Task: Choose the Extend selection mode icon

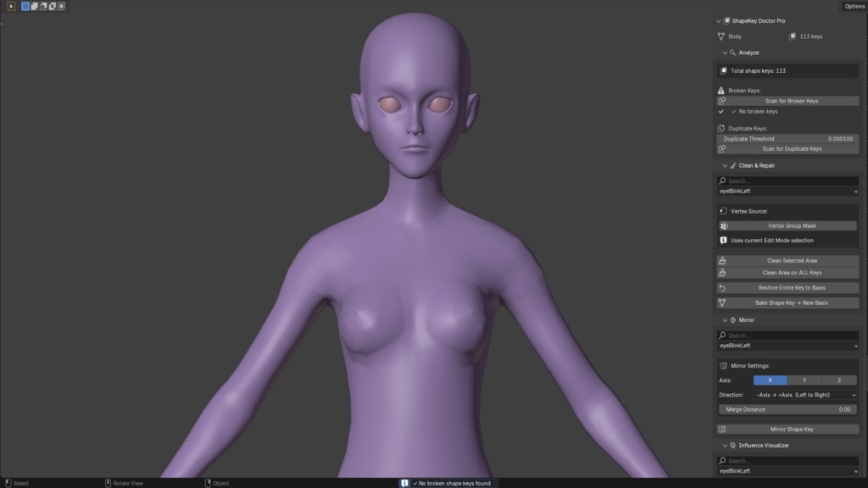Action: tap(34, 6)
